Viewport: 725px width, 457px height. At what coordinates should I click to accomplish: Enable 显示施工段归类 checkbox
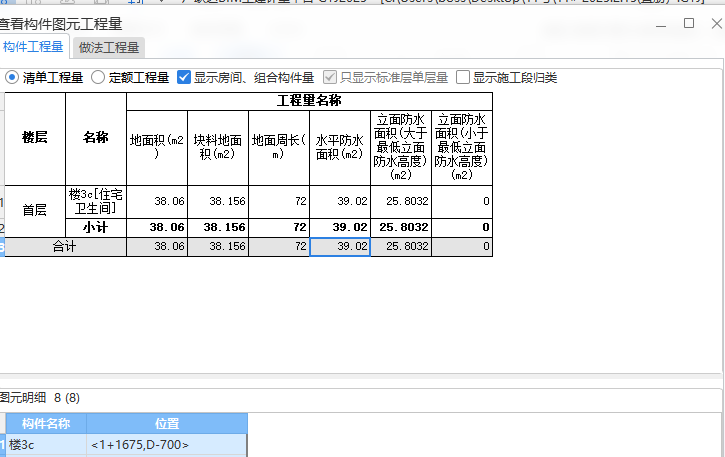(x=463, y=77)
